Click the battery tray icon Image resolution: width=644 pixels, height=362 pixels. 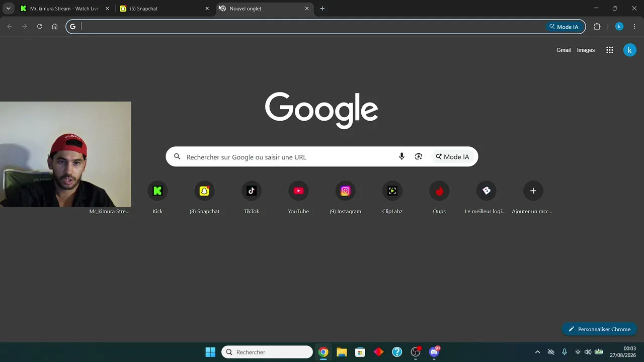599,352
